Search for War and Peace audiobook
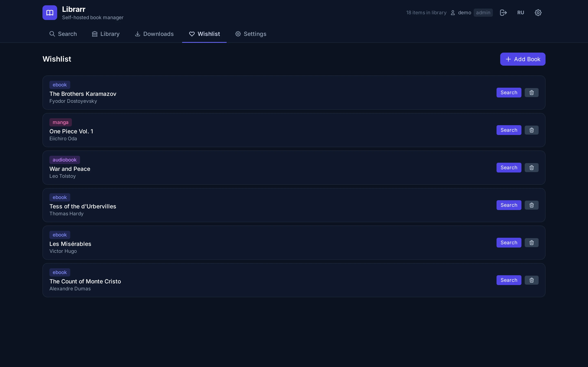Screen dimensions: 588x367 point(509,167)
